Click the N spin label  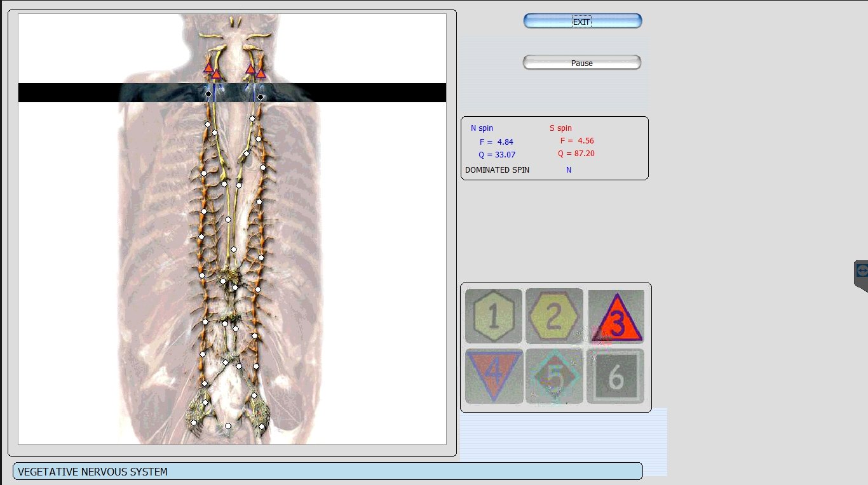click(482, 128)
